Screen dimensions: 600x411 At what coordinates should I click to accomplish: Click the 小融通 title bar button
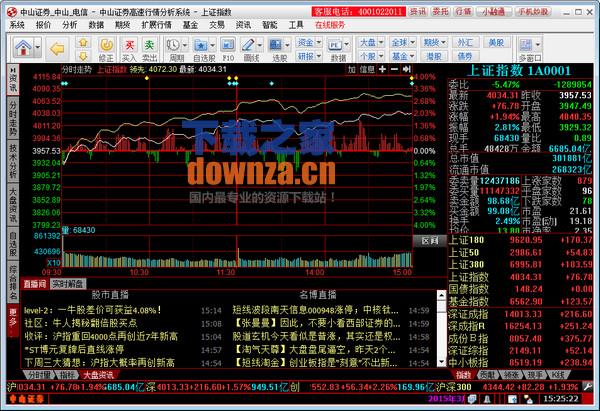494,12
